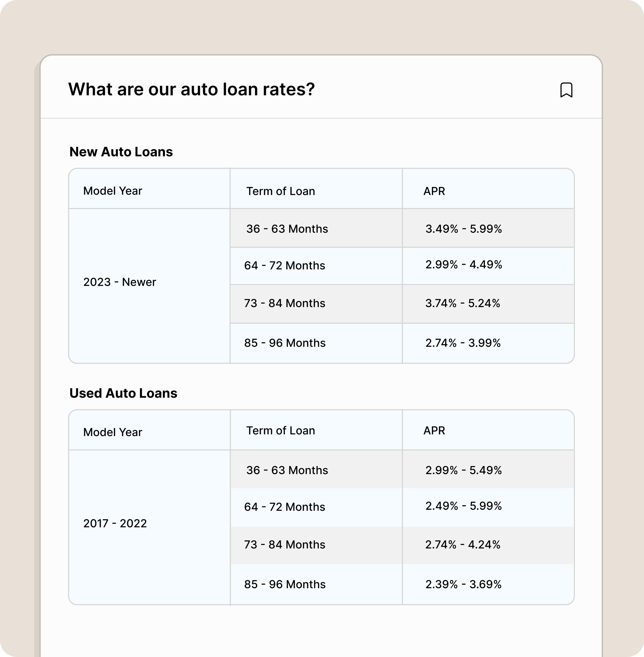644x657 pixels.
Task: Click the 2.99% - 5.49% APR cell
Action: coord(463,470)
